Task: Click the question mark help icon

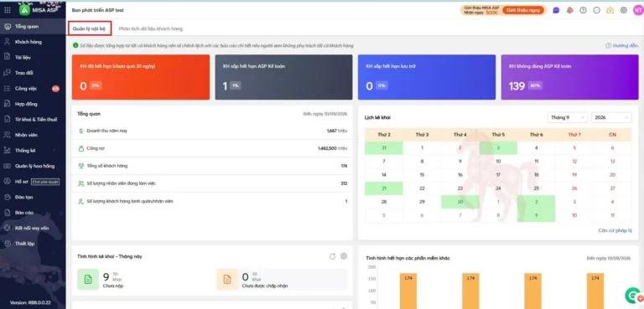Action: pos(584,10)
